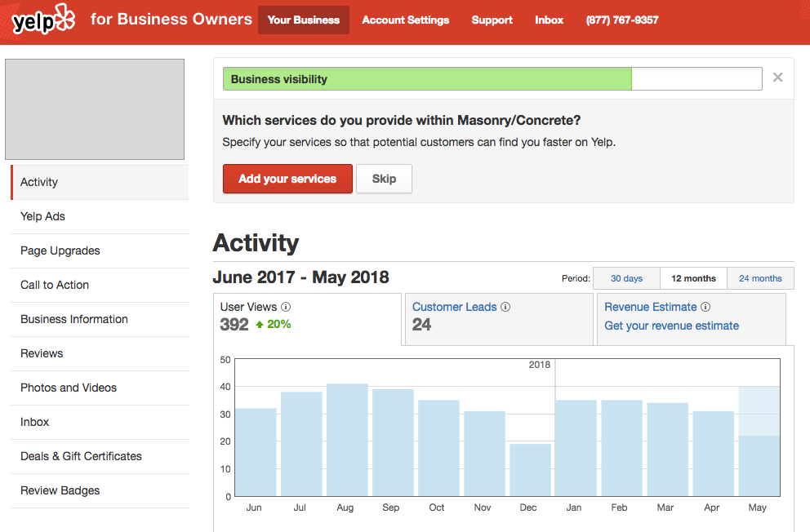Click the 2018 year marker in chart
Image resolution: width=810 pixels, height=532 pixels.
[539, 365]
